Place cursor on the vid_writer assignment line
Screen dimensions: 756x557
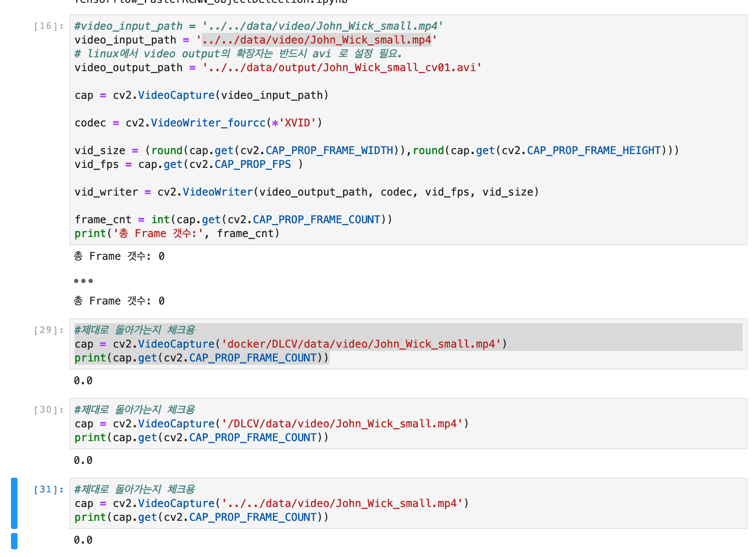(x=306, y=192)
